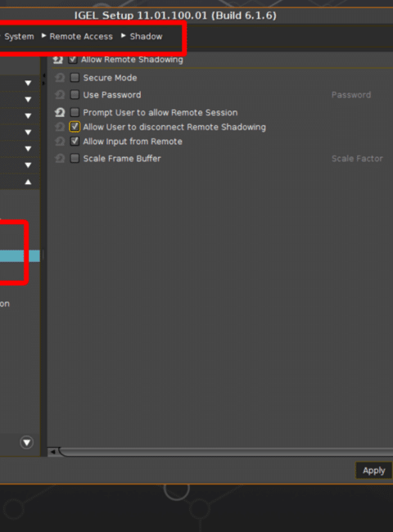Click the circular down-arrow button in sidebar
Screen dimensions: 393x532
click(27, 443)
